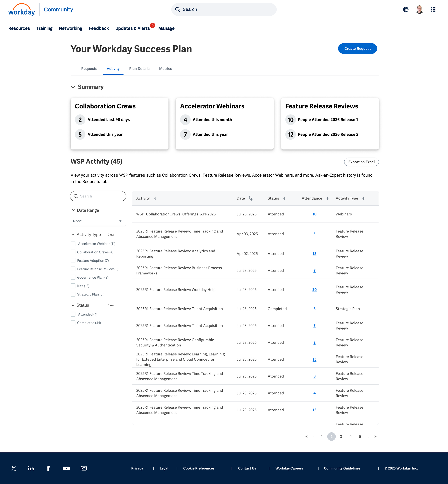Tick the Completed status checkbox
The height and width of the screenshot is (484, 448).
pyautogui.click(x=73, y=322)
